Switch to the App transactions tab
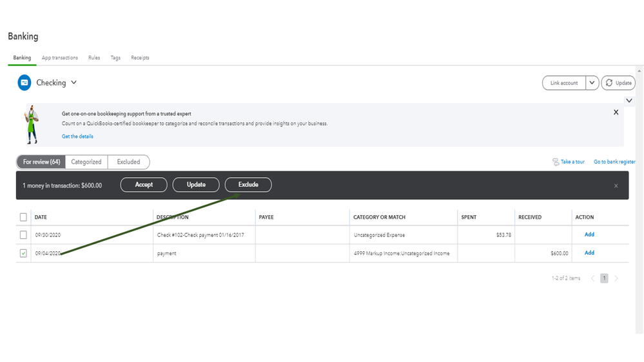The height and width of the screenshot is (362, 644). [x=59, y=58]
